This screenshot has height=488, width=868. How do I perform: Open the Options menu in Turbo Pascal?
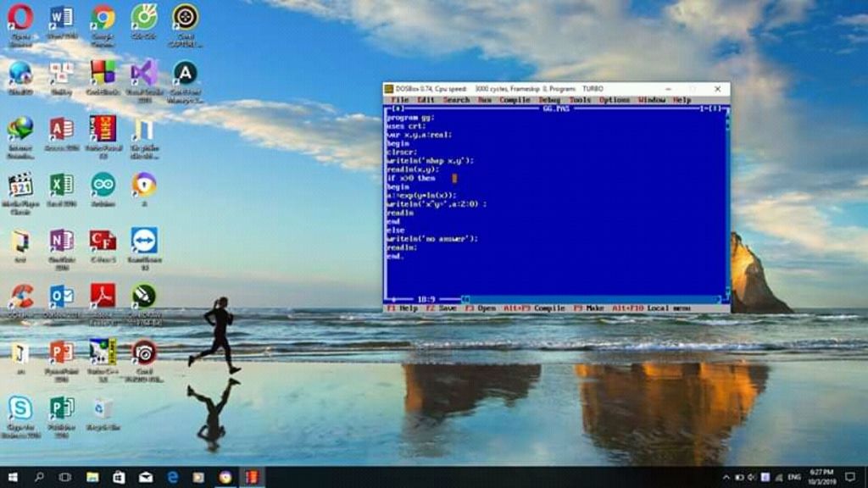pos(615,100)
